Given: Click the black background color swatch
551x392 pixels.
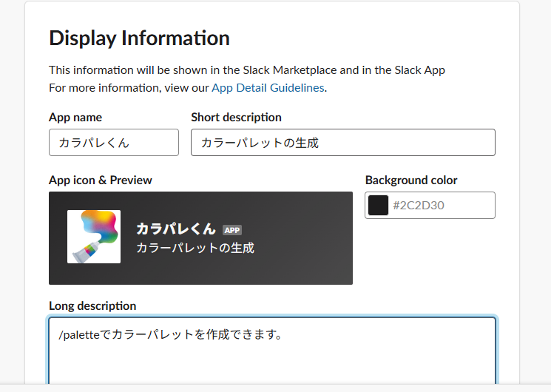Looking at the screenshot, I should coord(378,206).
